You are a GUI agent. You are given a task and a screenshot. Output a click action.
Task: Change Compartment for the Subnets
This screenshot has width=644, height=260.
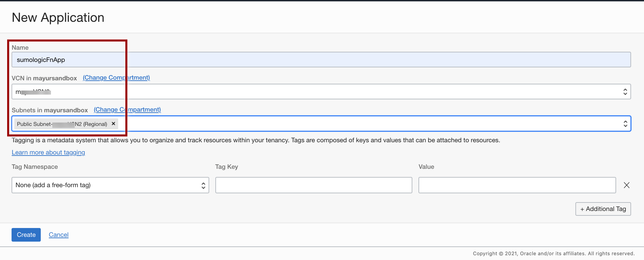pyautogui.click(x=127, y=110)
